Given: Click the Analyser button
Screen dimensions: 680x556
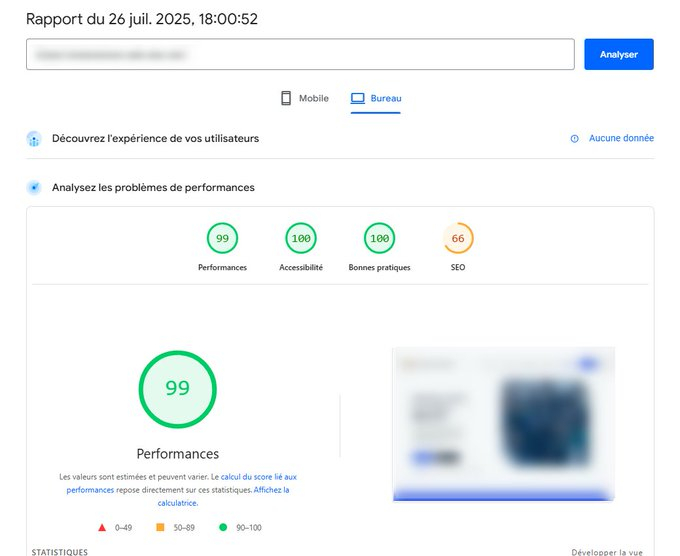Looking at the screenshot, I should (618, 54).
